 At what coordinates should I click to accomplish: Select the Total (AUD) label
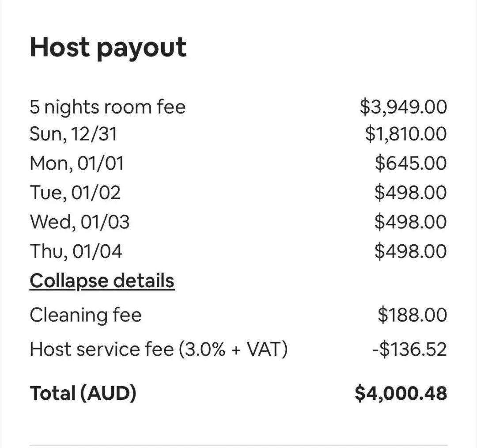coord(83,393)
